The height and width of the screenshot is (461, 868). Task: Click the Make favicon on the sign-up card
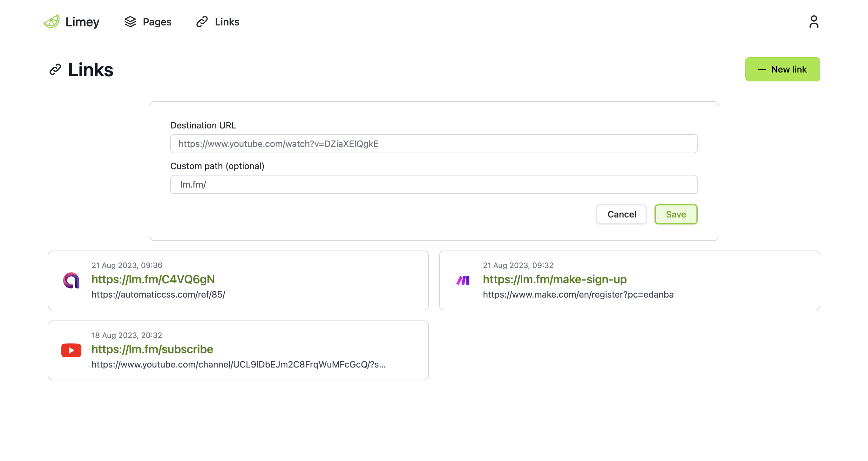[x=462, y=279]
